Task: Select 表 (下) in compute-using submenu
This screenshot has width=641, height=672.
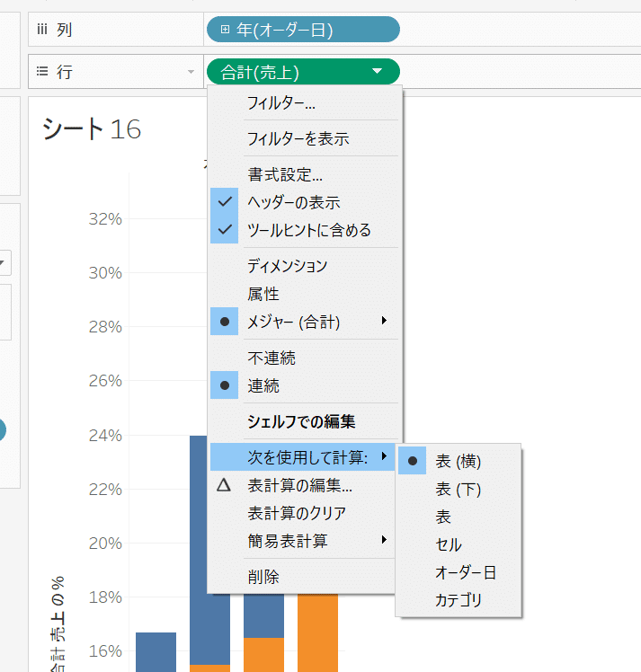Action: click(458, 489)
